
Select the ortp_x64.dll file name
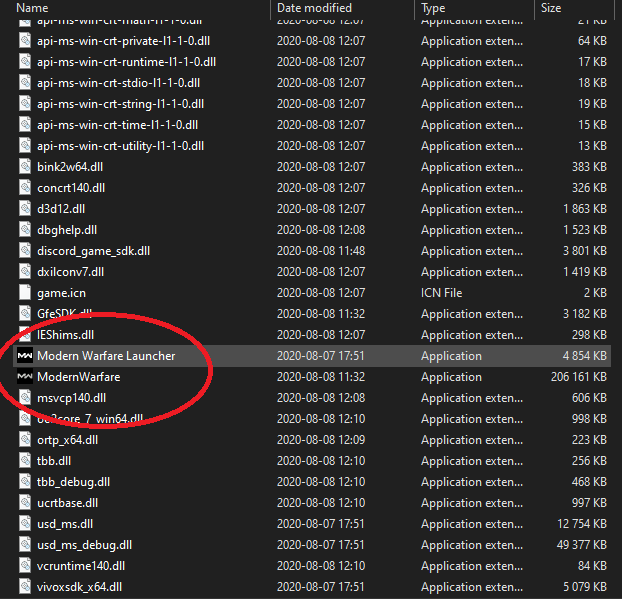point(67,440)
